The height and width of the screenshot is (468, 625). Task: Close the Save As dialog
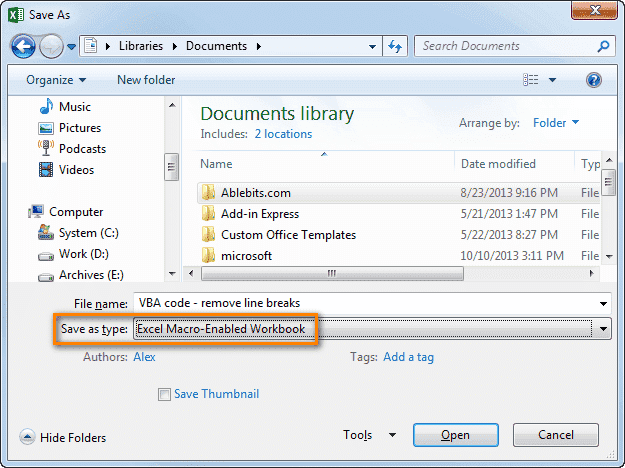[594, 10]
